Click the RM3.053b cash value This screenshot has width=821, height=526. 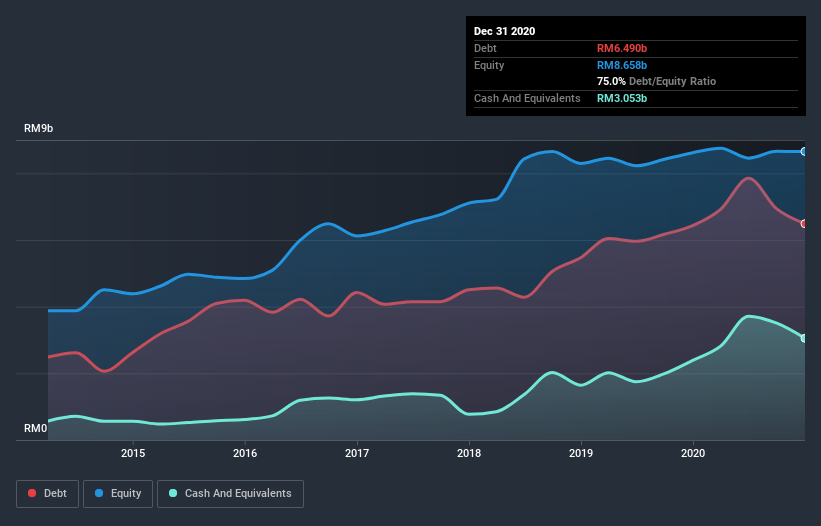[622, 98]
